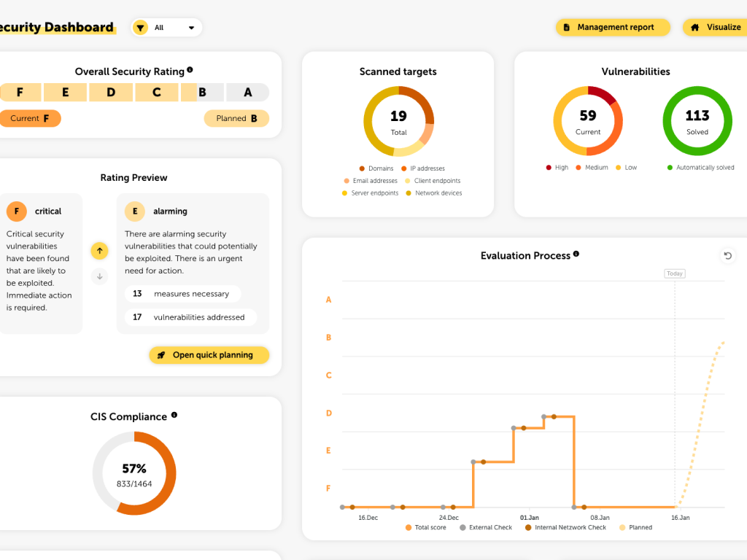This screenshot has height=560, width=747.
Task: Click the 16.Jan date axis label
Action: [x=681, y=518]
